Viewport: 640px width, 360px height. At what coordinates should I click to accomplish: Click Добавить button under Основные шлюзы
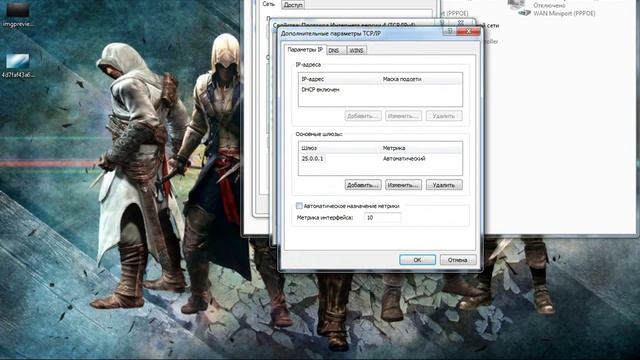(x=363, y=185)
